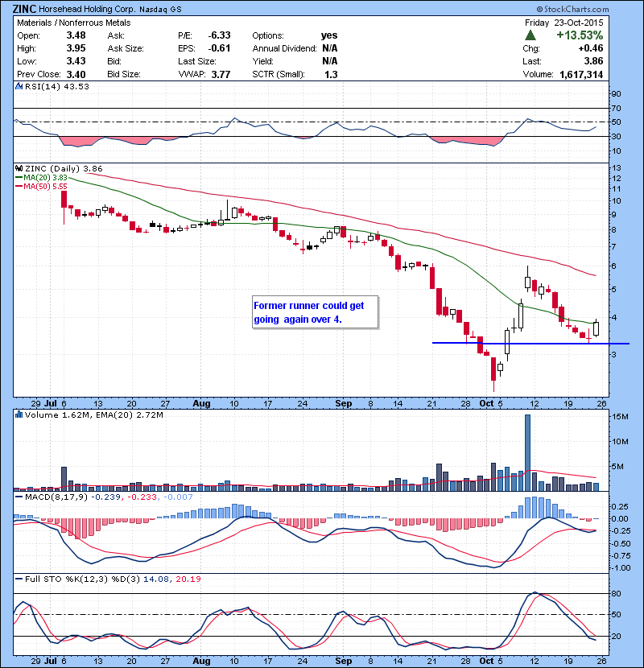Click the RSI indicator panel icon

click(19, 86)
